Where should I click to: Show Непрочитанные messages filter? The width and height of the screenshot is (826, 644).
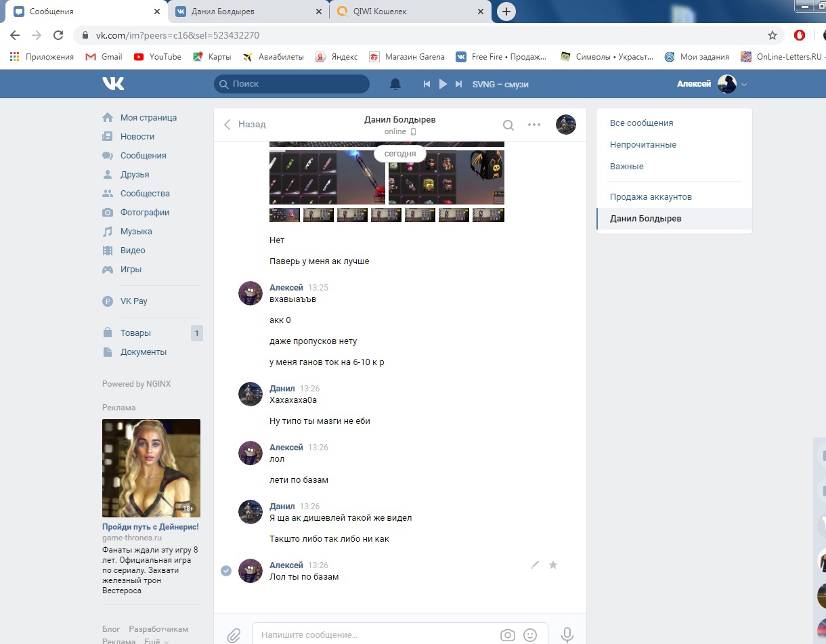[x=643, y=145]
